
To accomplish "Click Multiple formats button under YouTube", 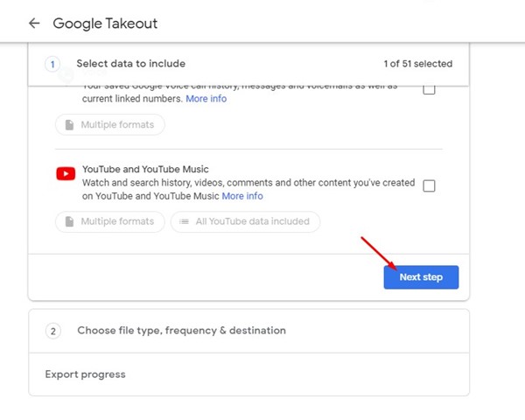I will (110, 221).
